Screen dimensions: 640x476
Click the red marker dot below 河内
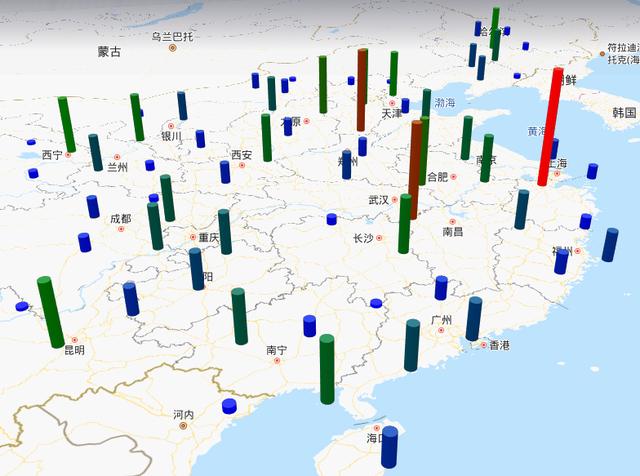click(183, 426)
